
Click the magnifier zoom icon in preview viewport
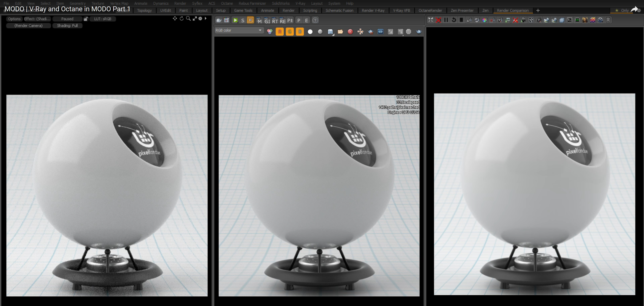188,18
